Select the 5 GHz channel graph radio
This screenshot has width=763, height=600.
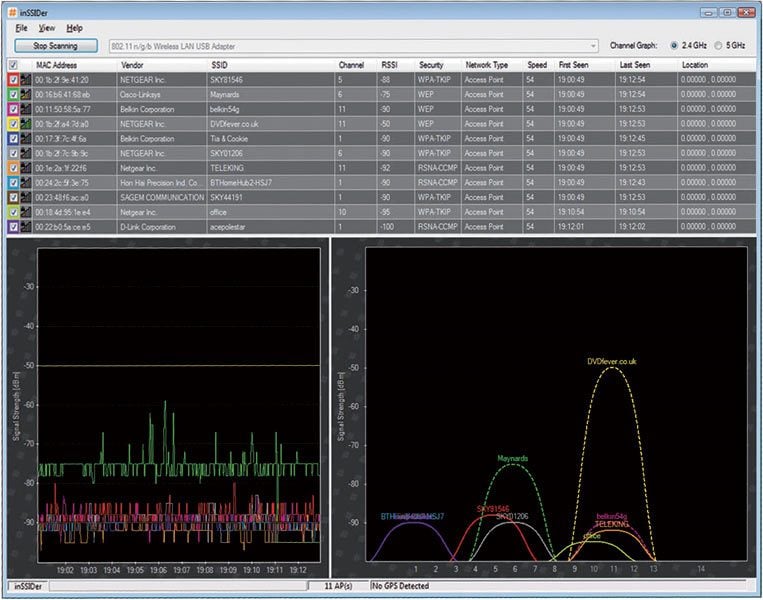[718, 46]
